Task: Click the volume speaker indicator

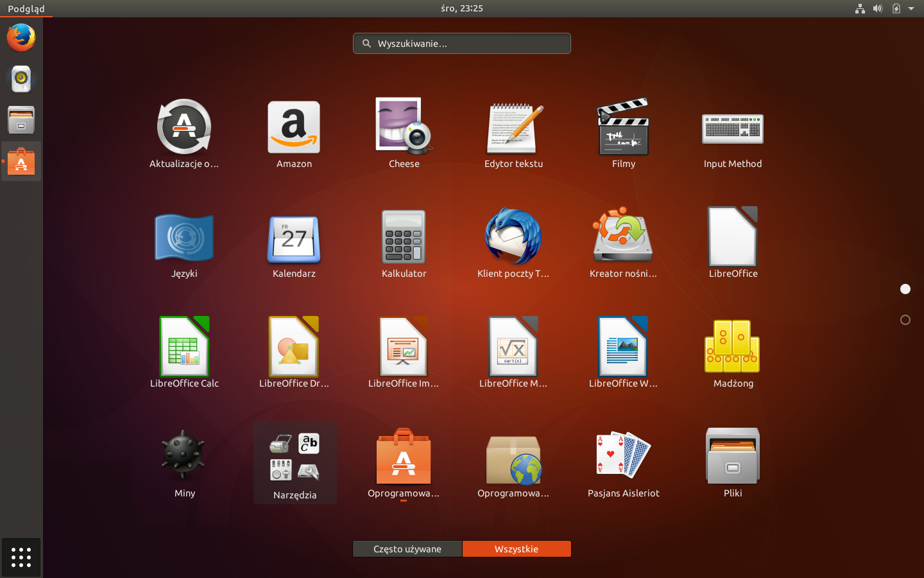Action: click(x=878, y=8)
